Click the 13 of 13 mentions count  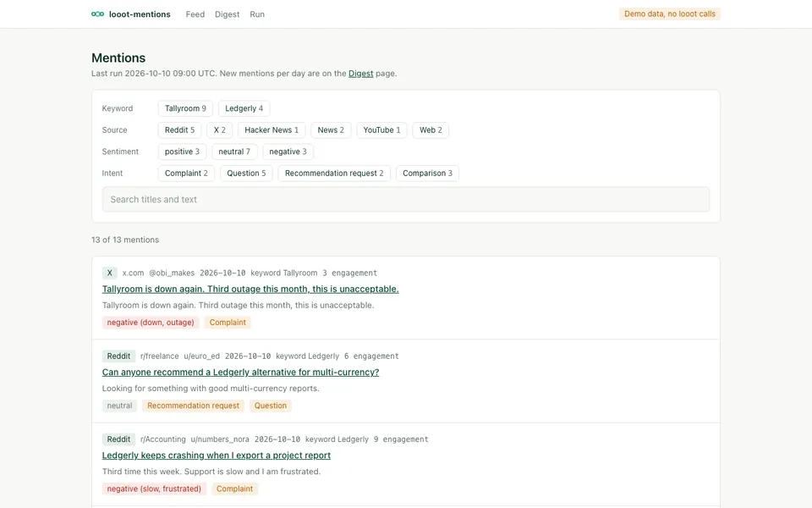pos(125,240)
